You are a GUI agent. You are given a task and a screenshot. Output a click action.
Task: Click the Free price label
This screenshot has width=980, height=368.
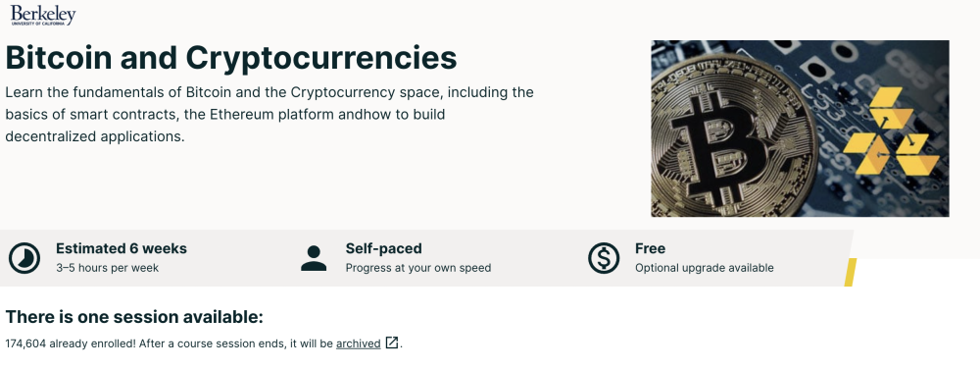click(x=650, y=248)
